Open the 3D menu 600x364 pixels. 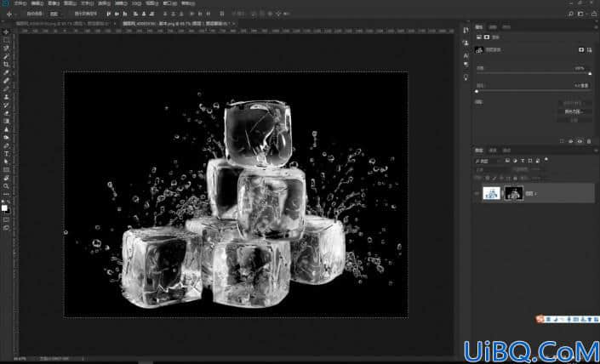point(137,3)
